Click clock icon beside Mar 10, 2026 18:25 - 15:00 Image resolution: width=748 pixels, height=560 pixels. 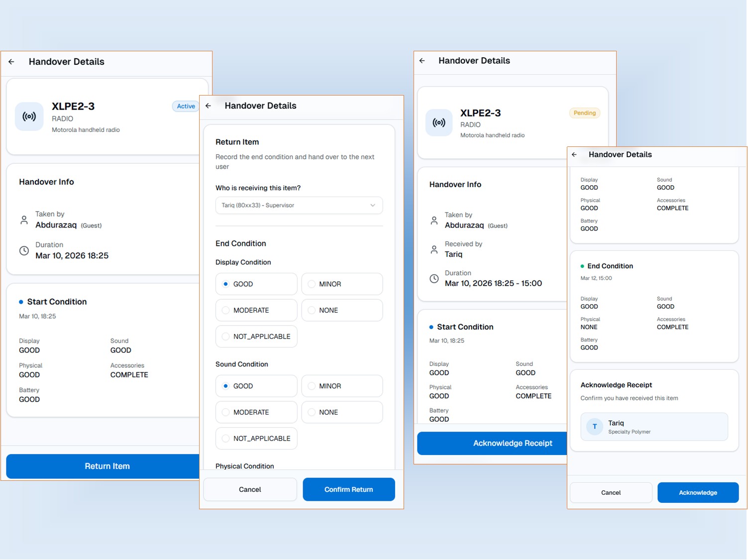(434, 279)
